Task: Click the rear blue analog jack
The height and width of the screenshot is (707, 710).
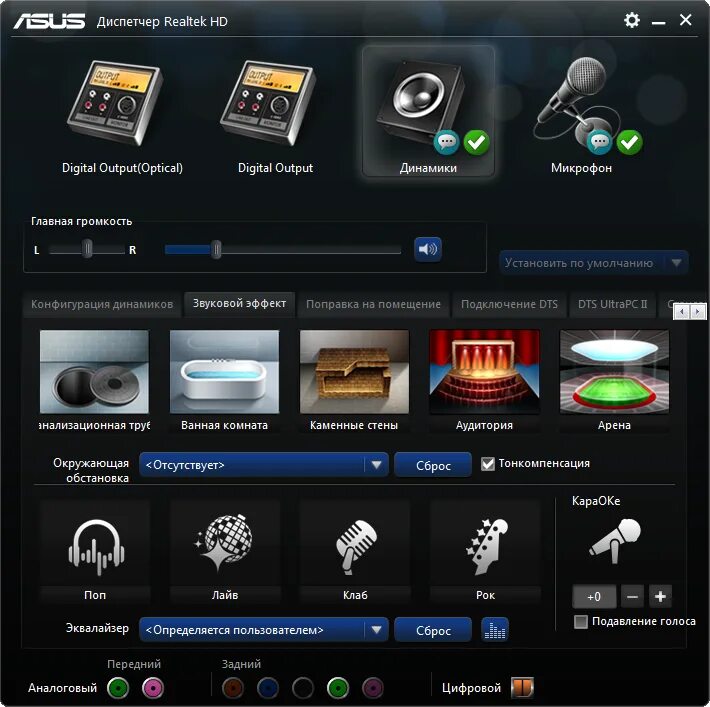Action: (268, 688)
